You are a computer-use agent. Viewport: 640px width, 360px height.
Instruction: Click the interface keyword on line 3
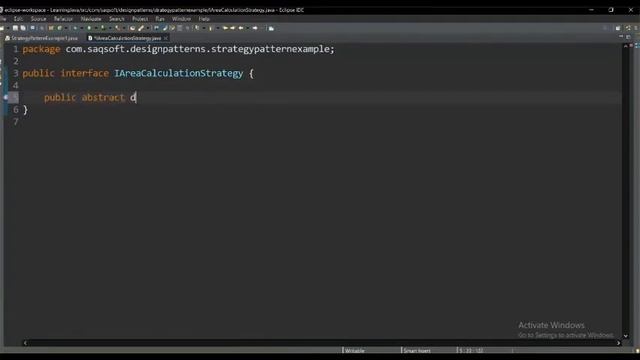click(x=84, y=73)
